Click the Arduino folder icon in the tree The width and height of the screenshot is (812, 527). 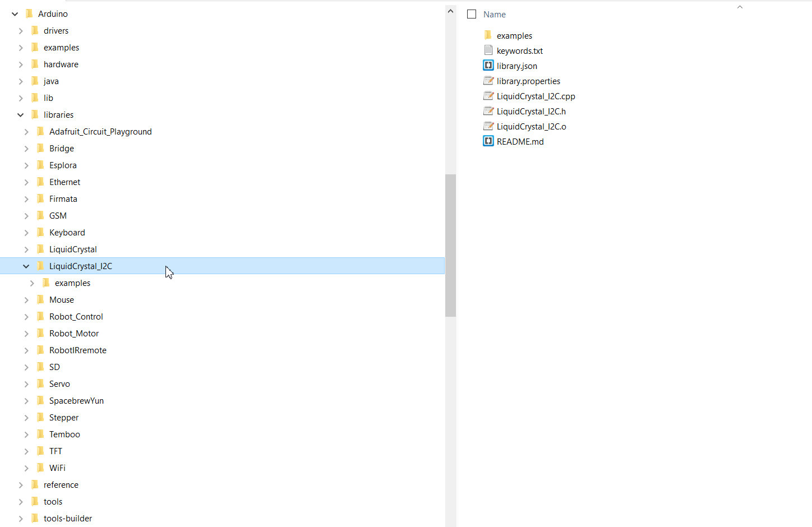[x=29, y=13]
